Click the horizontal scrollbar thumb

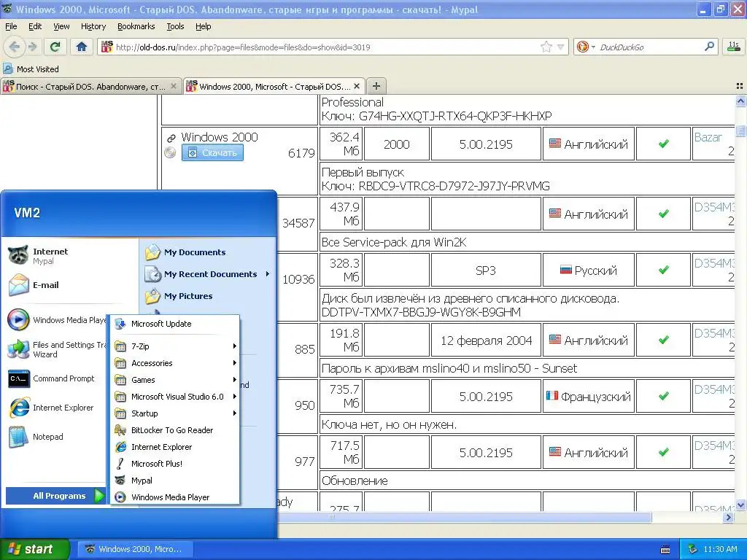pos(463,517)
